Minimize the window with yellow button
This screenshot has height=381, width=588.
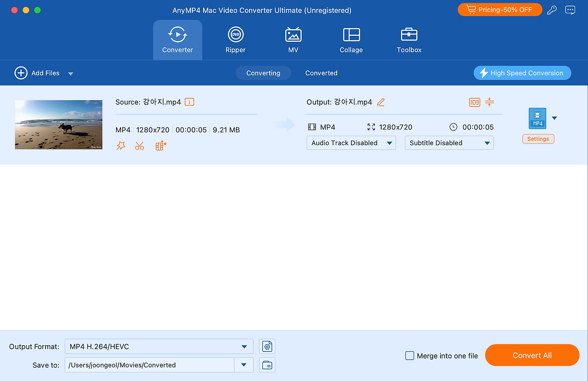coord(26,10)
